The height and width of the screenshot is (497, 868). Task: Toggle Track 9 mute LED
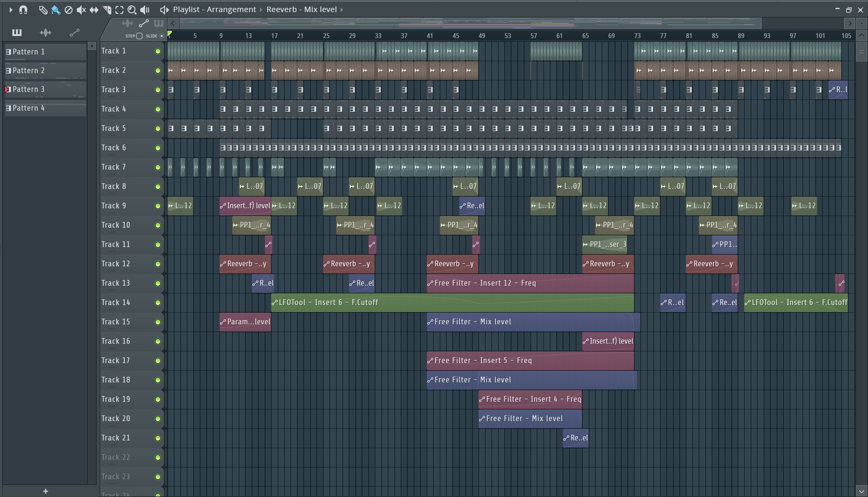(158, 206)
